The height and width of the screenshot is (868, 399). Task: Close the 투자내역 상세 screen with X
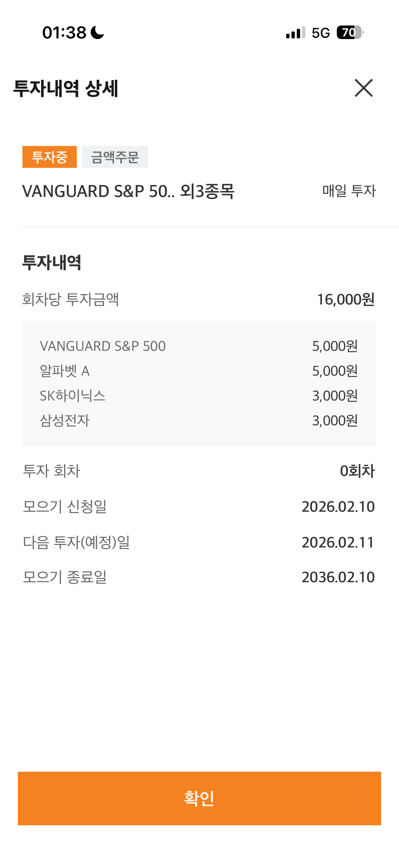[x=364, y=88]
